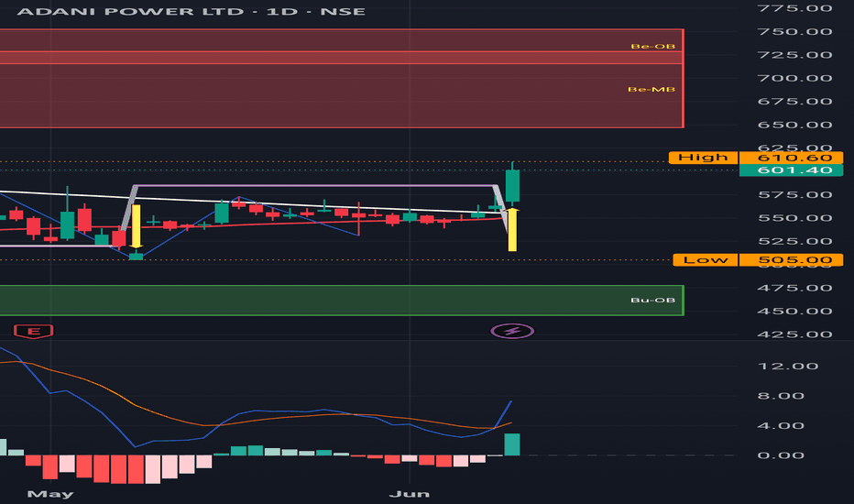Click the latest large green breakout candle
854x504 pixels.
(x=512, y=185)
